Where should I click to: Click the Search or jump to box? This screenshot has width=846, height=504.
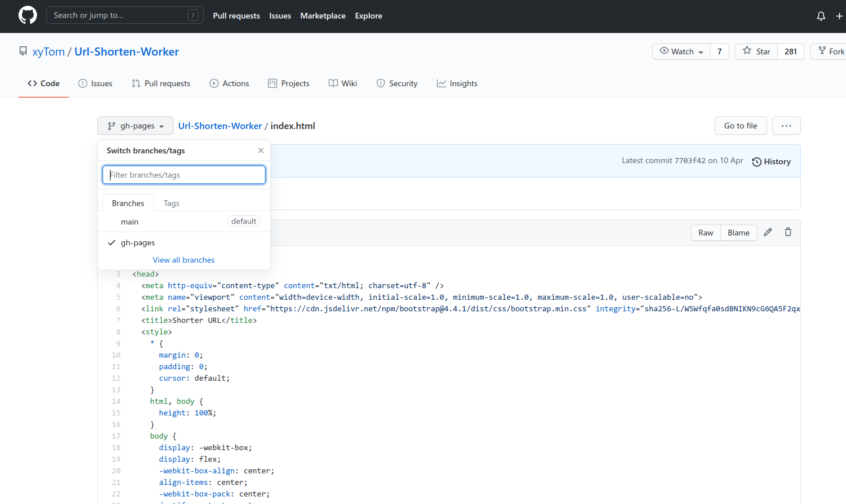click(125, 15)
